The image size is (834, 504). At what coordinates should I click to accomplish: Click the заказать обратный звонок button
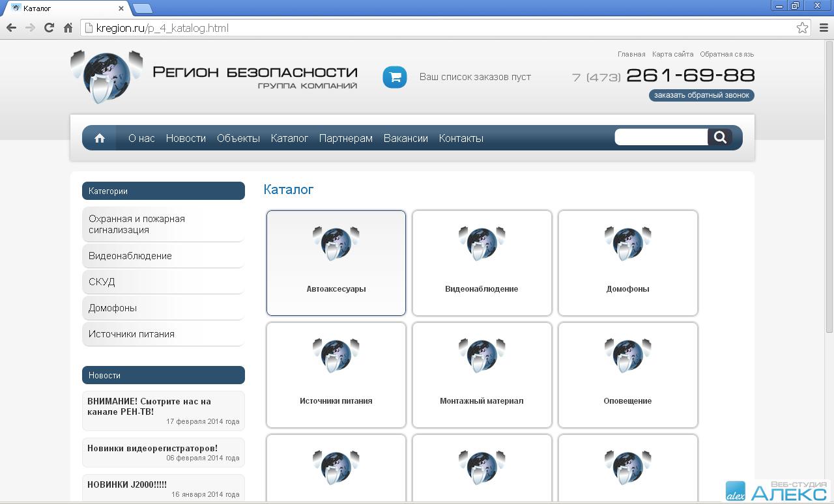[701, 95]
